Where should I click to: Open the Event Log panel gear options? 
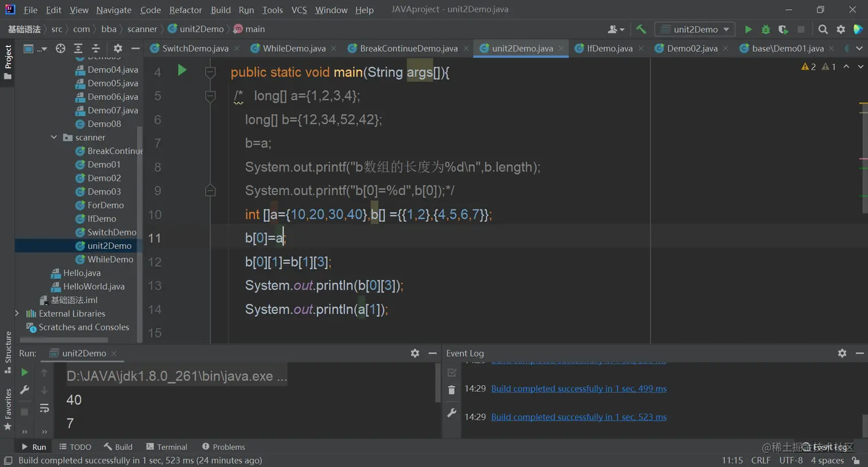[x=842, y=353]
